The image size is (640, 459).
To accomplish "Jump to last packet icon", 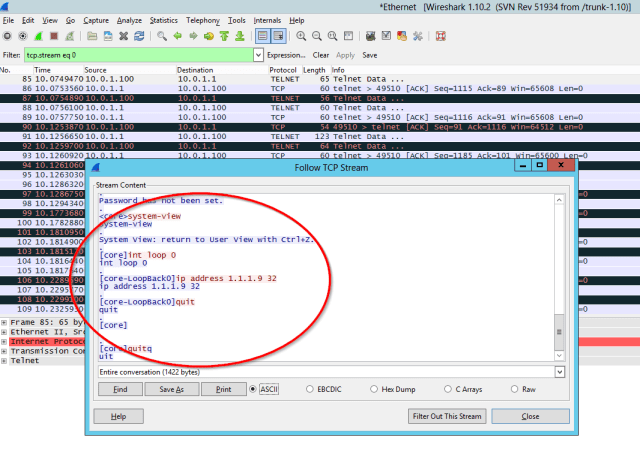I will click(240, 36).
